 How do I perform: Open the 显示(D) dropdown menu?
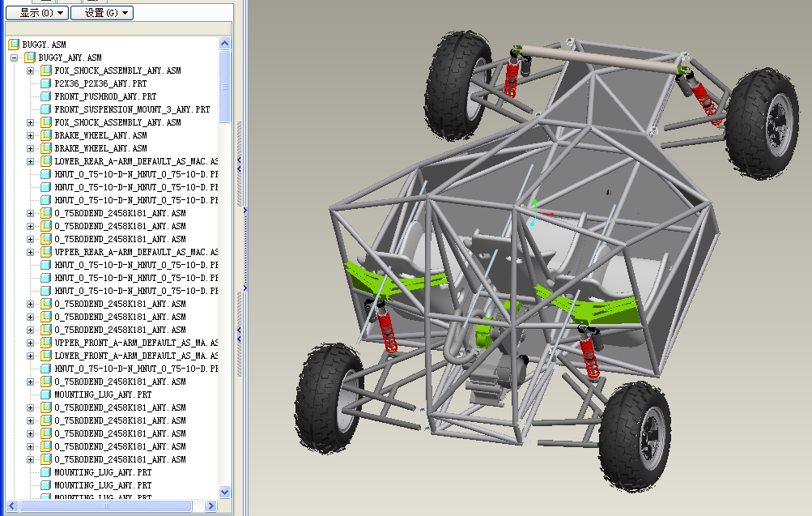coord(36,12)
